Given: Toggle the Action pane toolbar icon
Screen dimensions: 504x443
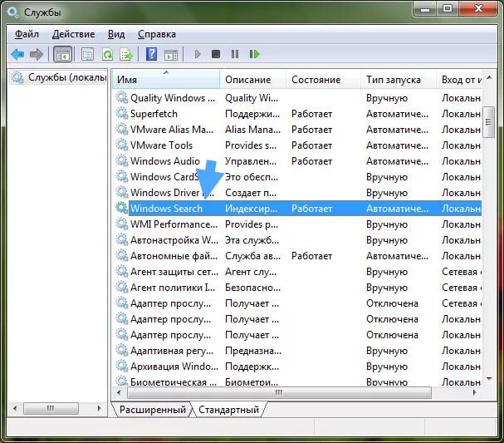Looking at the screenshot, I should (x=171, y=54).
